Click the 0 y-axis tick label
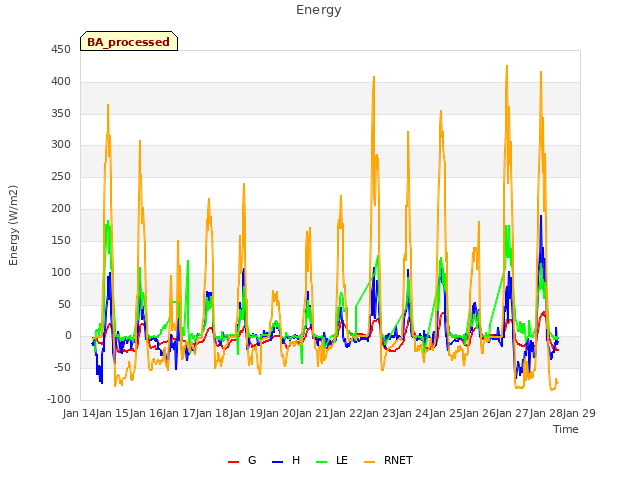 point(68,336)
